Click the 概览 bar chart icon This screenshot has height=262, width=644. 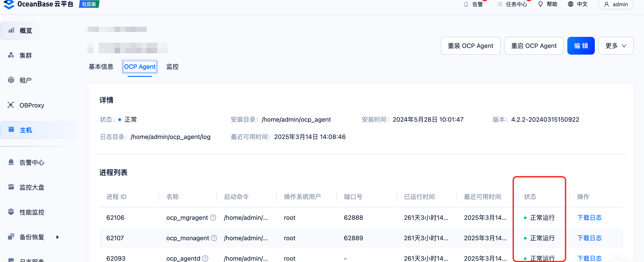pos(11,30)
